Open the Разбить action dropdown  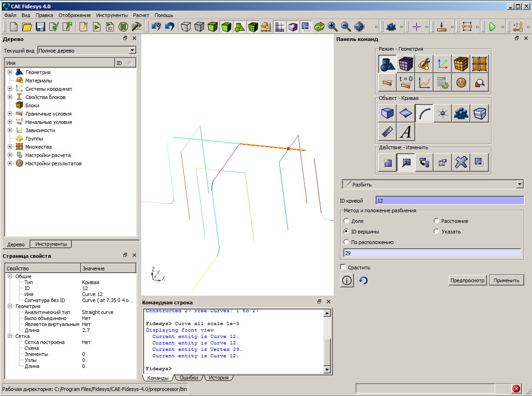[x=433, y=184]
